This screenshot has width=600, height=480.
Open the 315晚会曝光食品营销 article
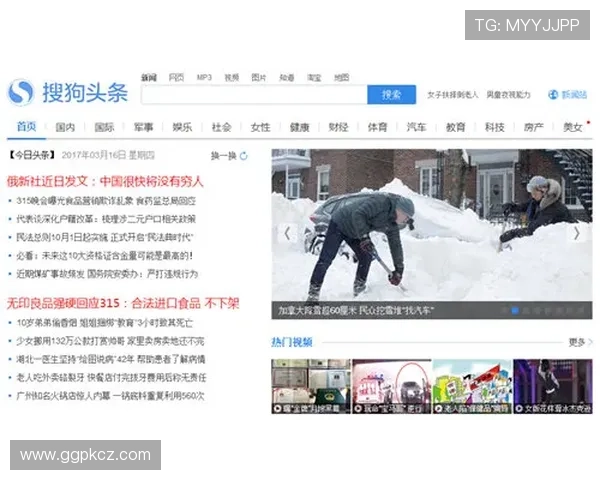[x=106, y=201]
